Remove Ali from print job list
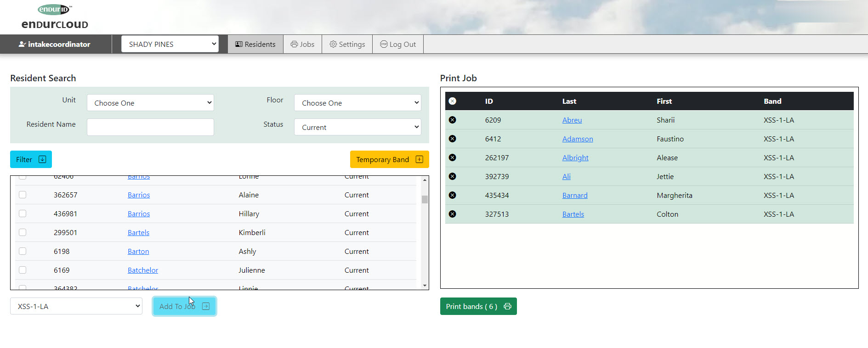Viewport: 868px width, 348px height. pos(452,176)
